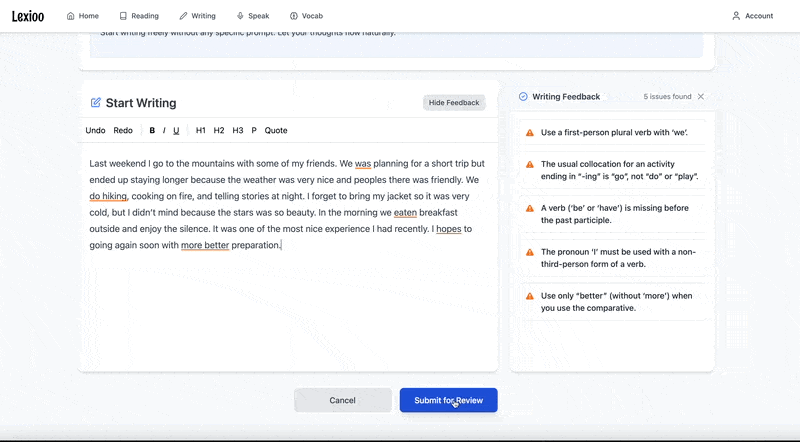
Task: Undo the last edit
Action: coord(95,130)
